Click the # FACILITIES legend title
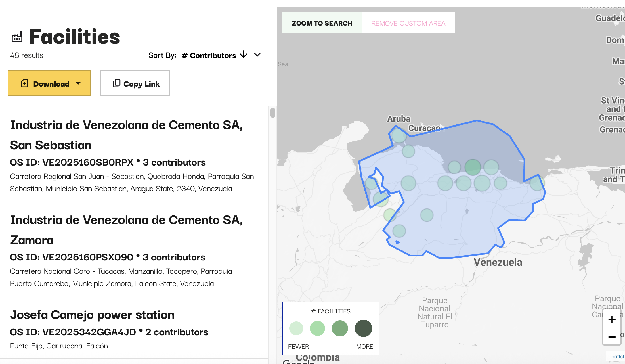Screen dimensions: 625x364 (x=331, y=311)
